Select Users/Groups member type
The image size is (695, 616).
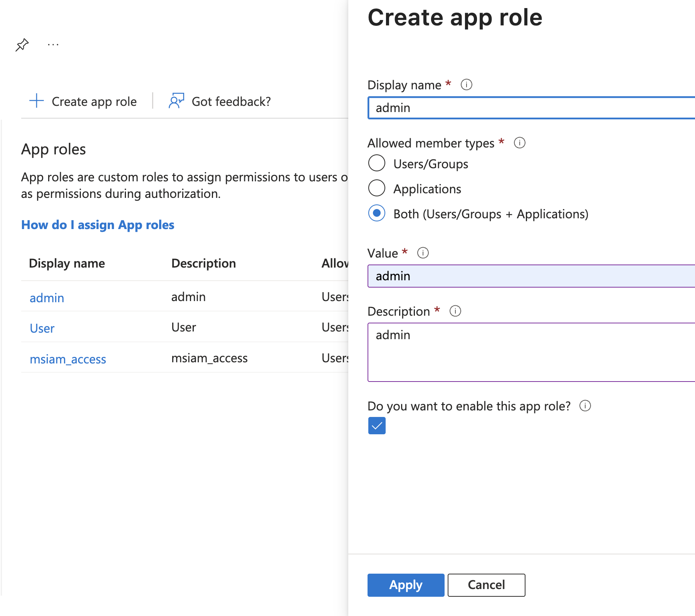pyautogui.click(x=377, y=163)
